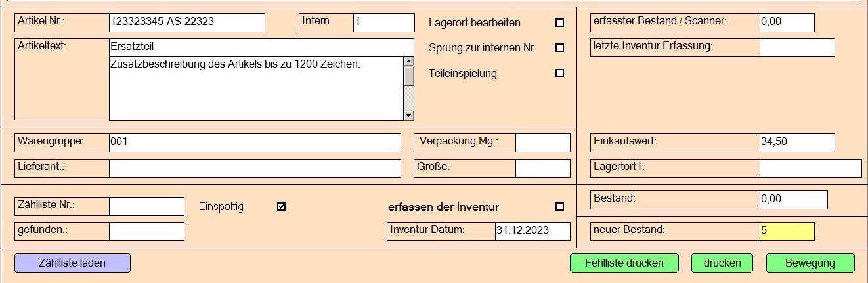Viewport: 868px width, 283px height.
Task: Click the drucken button
Action: pyautogui.click(x=722, y=263)
